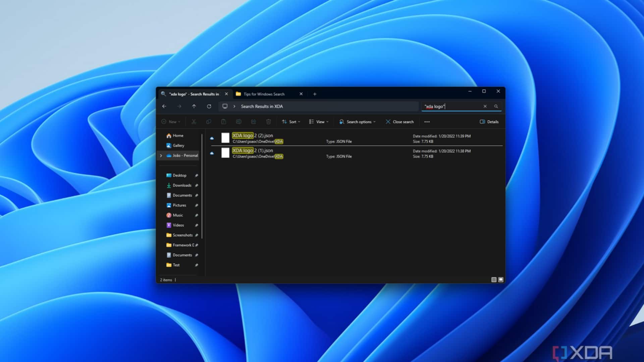Switch to large thumbnails view in status bar

[x=501, y=280]
